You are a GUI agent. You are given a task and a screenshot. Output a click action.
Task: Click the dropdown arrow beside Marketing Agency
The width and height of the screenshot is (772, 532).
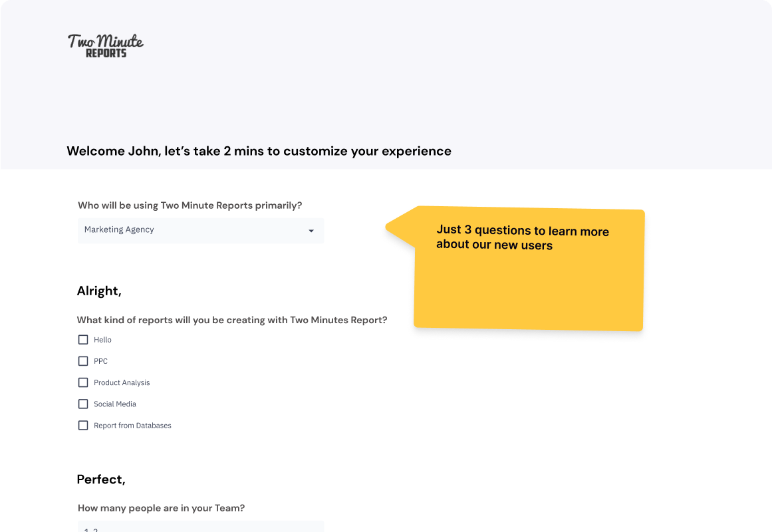[x=311, y=231]
